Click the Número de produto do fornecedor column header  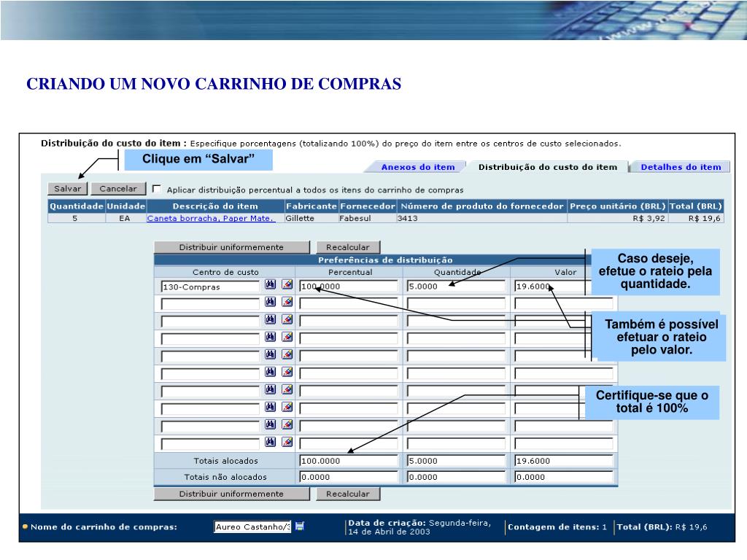(x=482, y=206)
